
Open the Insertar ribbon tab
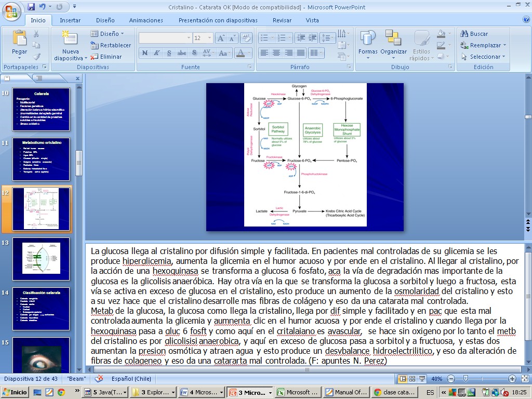click(70, 20)
